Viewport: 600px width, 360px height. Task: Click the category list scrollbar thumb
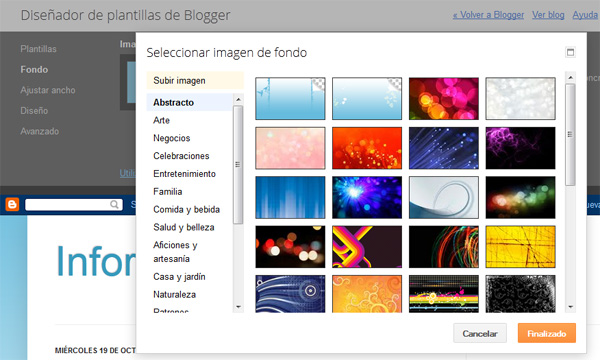pos(238,165)
